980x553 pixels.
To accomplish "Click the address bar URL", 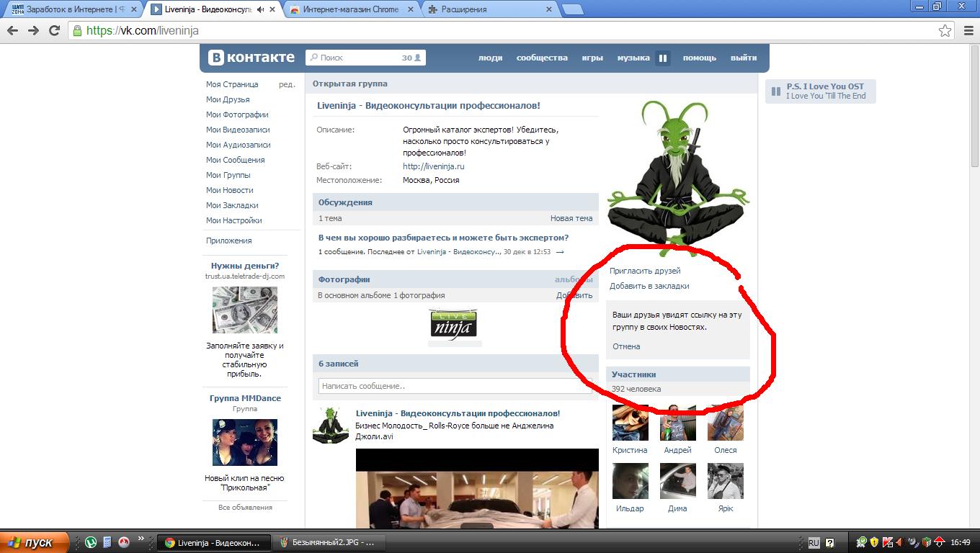I will [x=143, y=31].
